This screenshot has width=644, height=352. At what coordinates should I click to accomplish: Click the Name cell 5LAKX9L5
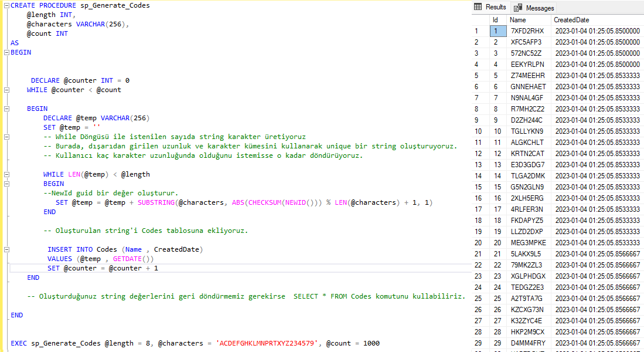[528, 253]
